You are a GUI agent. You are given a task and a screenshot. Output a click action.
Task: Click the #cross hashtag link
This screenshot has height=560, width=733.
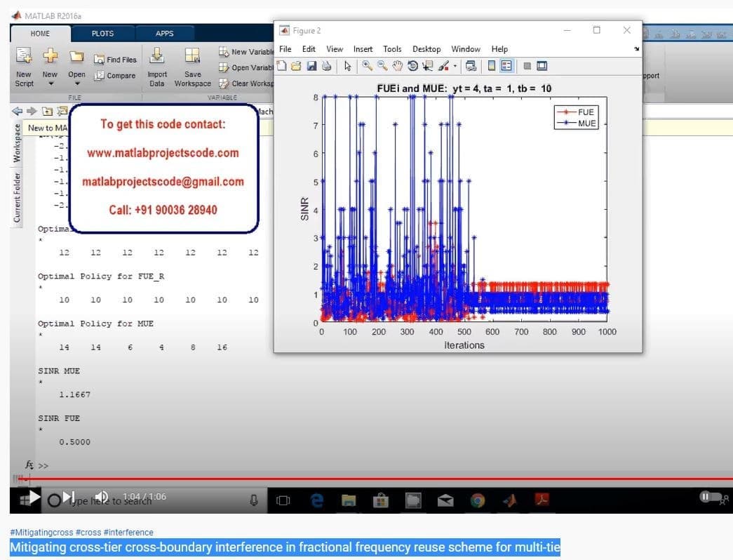coord(88,532)
